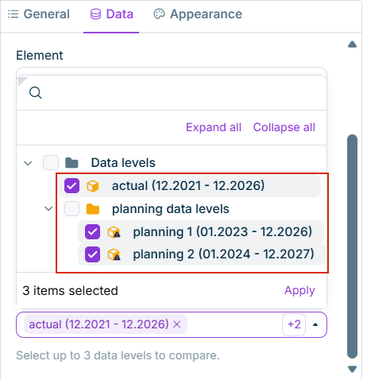Screen dimensions: 367x380
Task: Click scroll up arrow of side panel
Action: [352, 45]
